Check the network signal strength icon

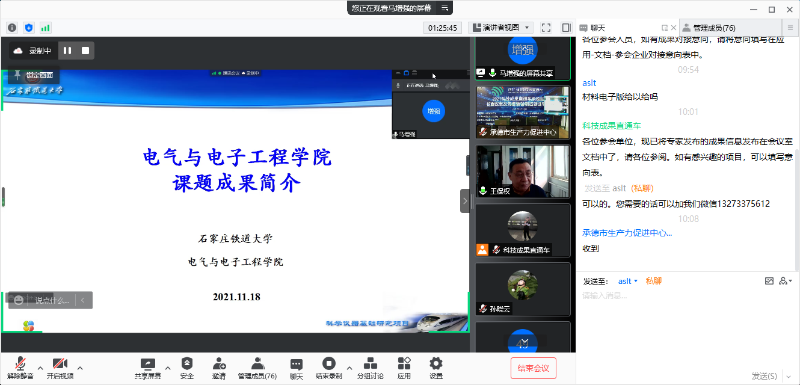45,28
